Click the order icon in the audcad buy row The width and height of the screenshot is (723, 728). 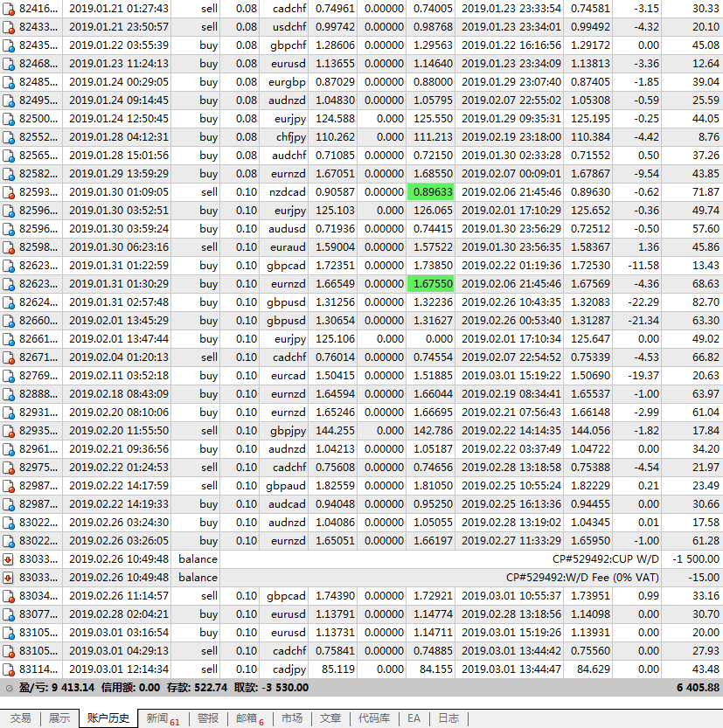click(x=9, y=504)
